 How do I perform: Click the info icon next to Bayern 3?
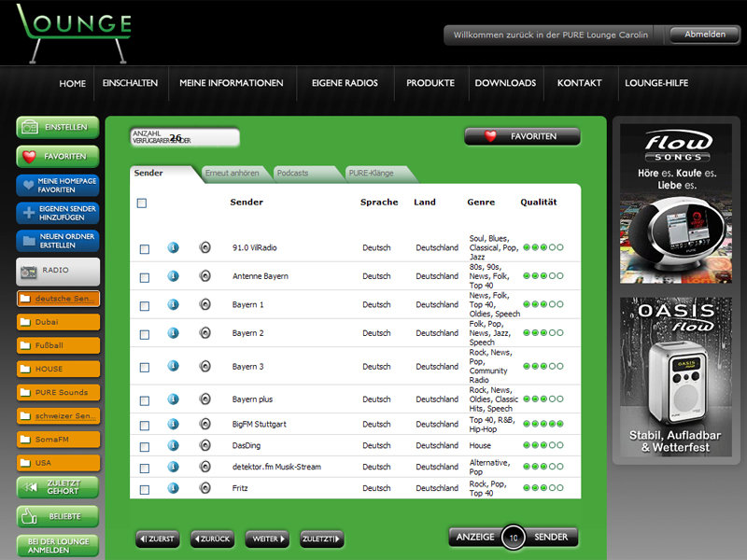pyautogui.click(x=173, y=366)
